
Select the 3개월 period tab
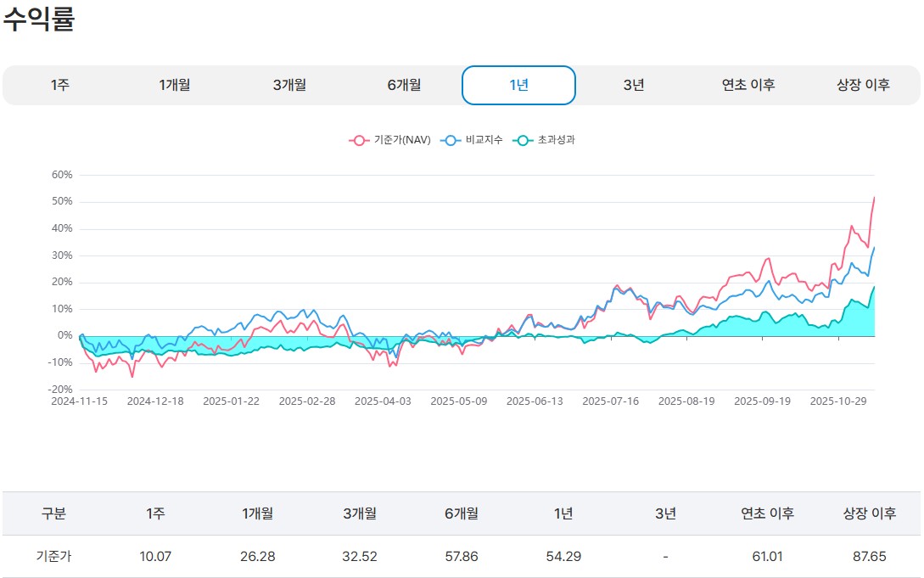[289, 85]
